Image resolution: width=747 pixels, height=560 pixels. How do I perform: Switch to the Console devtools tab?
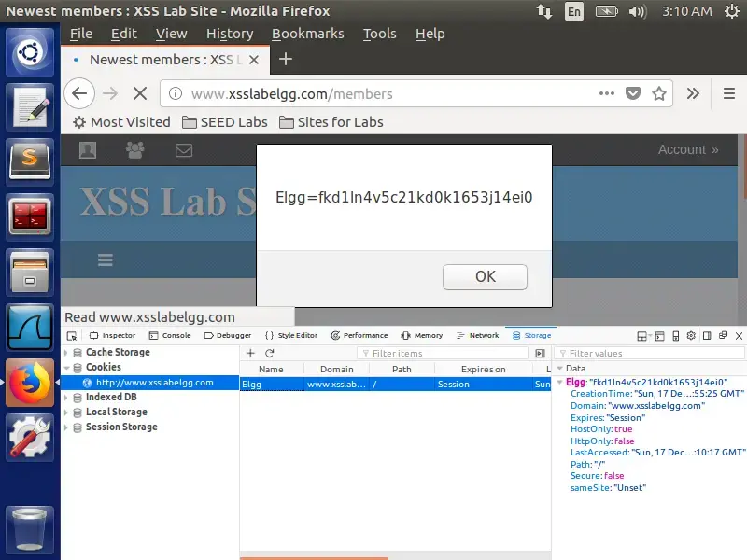[170, 336]
